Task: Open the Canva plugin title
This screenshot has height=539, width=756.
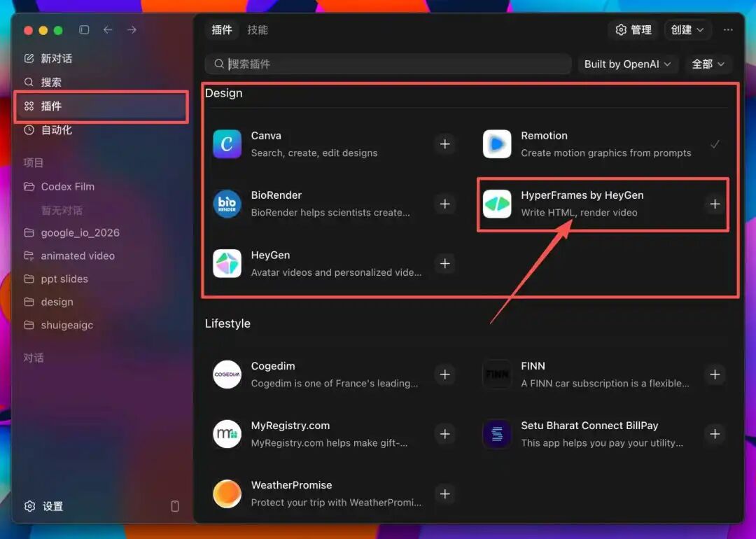Action: [266, 136]
